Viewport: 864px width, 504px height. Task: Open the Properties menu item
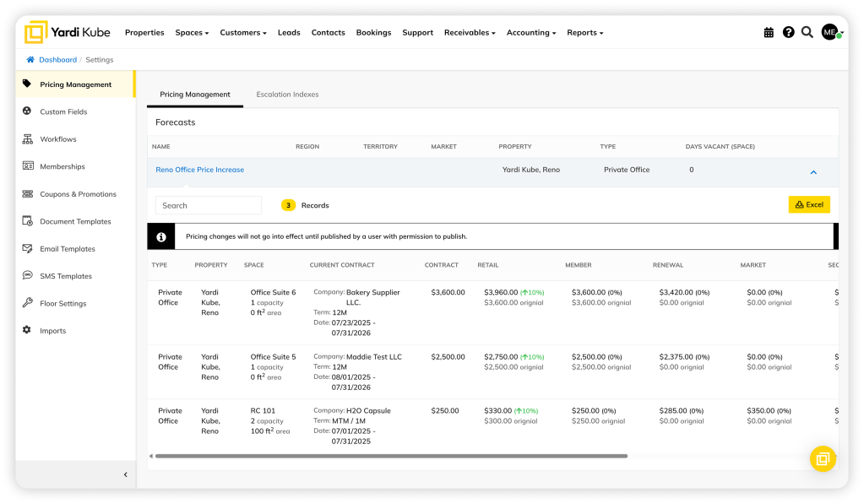[x=144, y=33]
